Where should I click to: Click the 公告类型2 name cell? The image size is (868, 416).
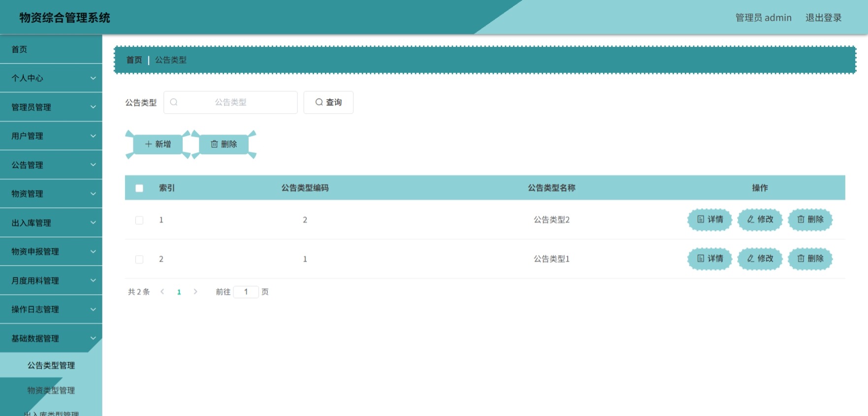click(551, 220)
